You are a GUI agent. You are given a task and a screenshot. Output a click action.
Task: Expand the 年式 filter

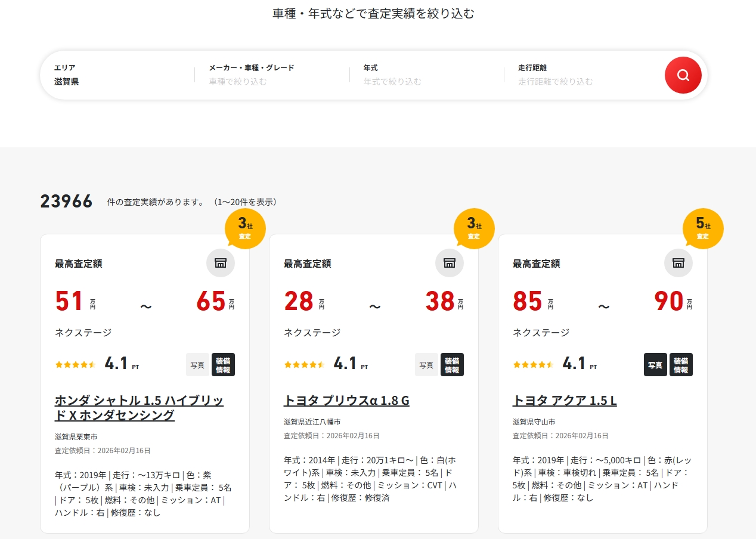[426, 75]
